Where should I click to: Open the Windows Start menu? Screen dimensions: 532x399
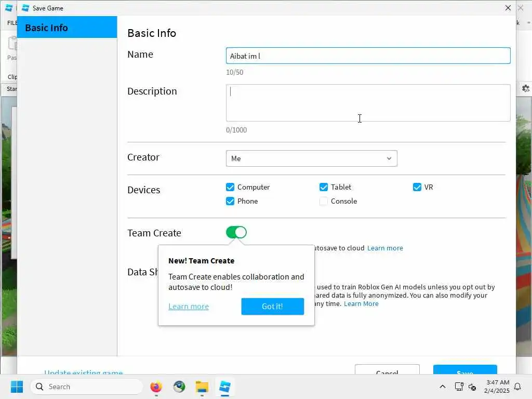[17, 387]
